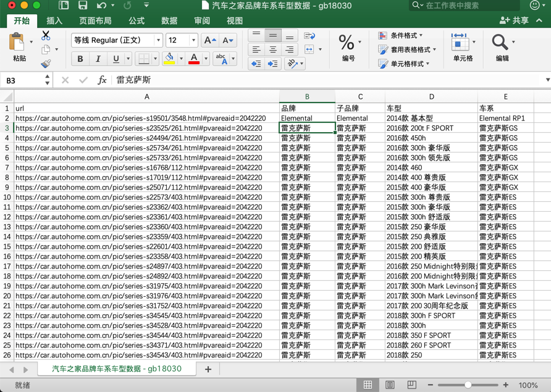The width and height of the screenshot is (551, 392).
Task: Open the 审阅 (Review) tab
Action: [x=202, y=21]
